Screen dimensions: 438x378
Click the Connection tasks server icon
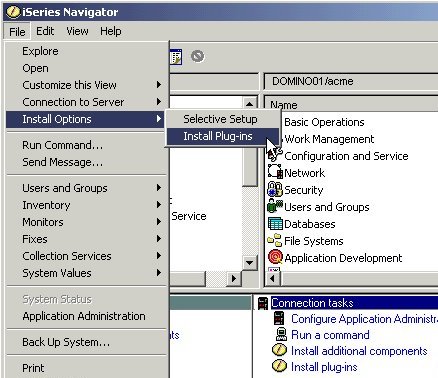(x=263, y=303)
